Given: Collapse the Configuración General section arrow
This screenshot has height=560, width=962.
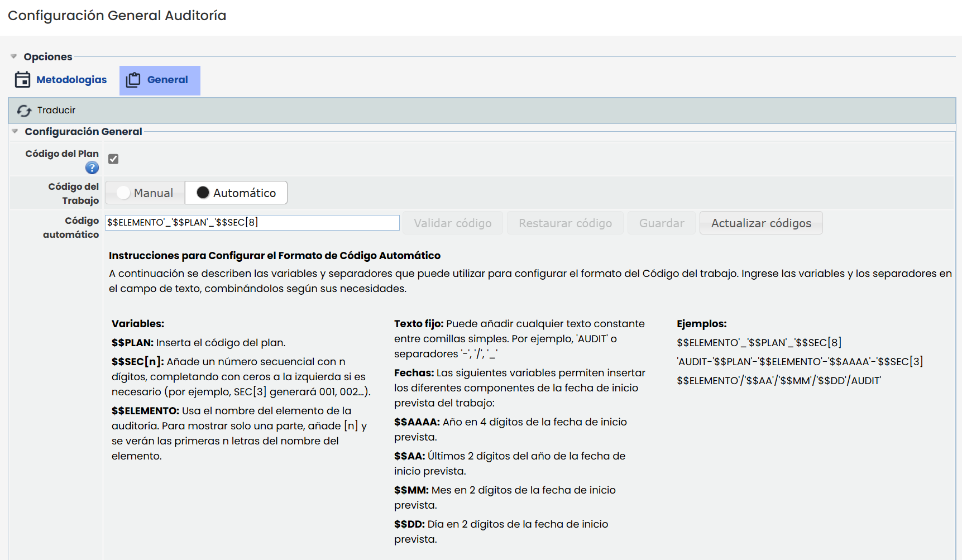Looking at the screenshot, I should click(x=15, y=131).
